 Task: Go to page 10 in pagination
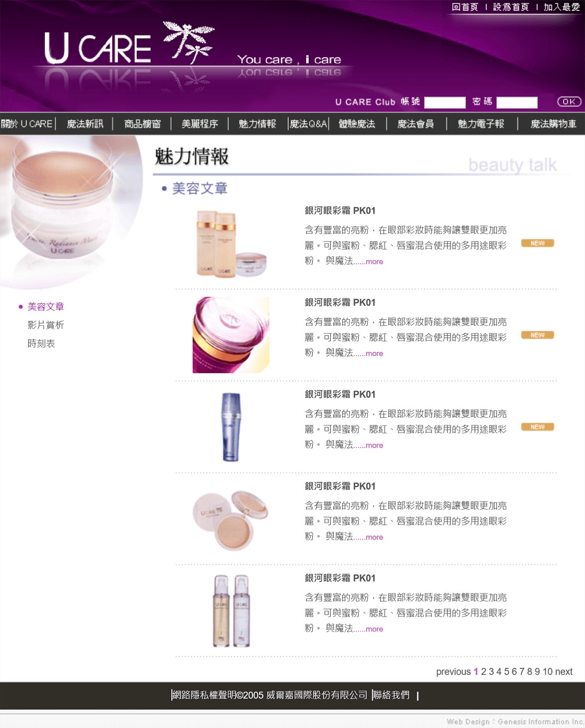tap(548, 672)
